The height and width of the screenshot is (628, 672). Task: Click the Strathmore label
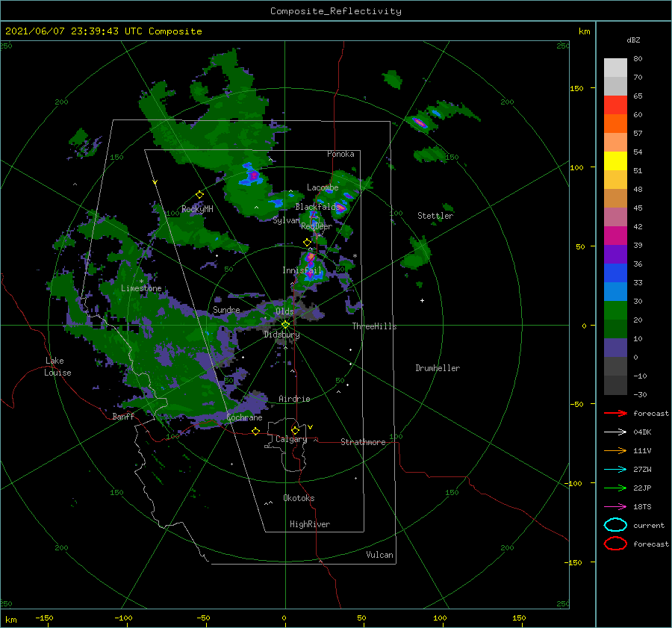pos(363,442)
